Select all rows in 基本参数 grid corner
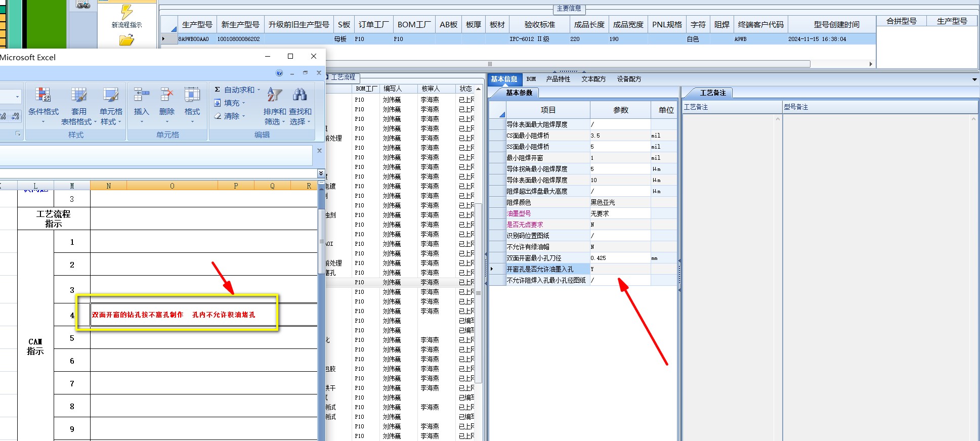 (498, 110)
